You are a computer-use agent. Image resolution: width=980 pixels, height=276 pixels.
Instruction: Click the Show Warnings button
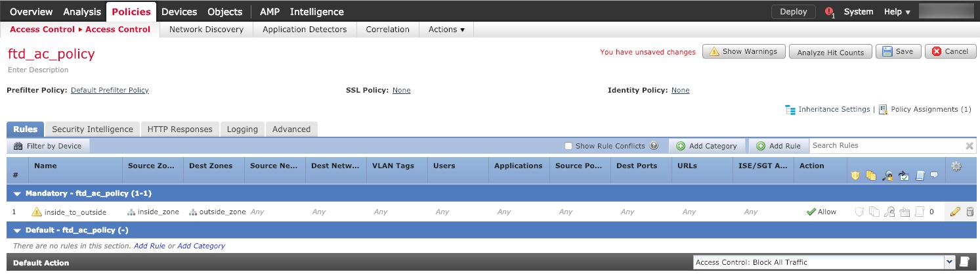(x=744, y=51)
